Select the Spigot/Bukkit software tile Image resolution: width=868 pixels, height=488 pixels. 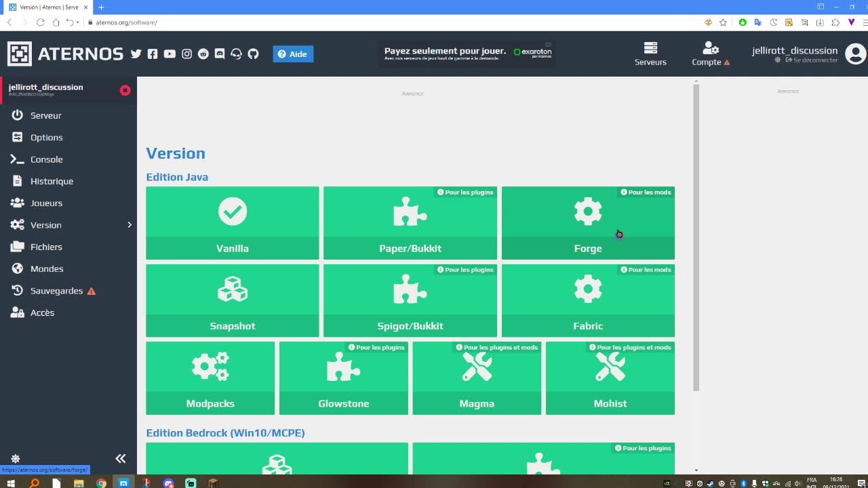click(x=410, y=300)
